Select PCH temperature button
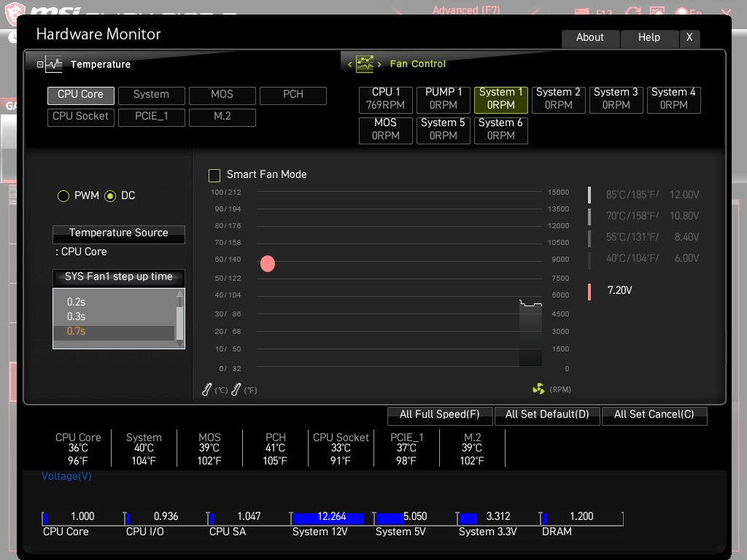 (293, 95)
